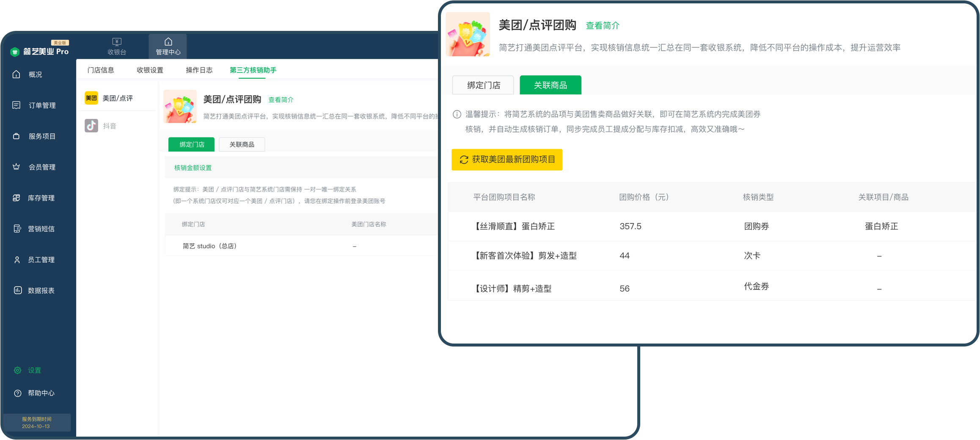The width and height of the screenshot is (980, 440).
Task: Open 帮助中心 from the sidebar
Action: tap(41, 393)
